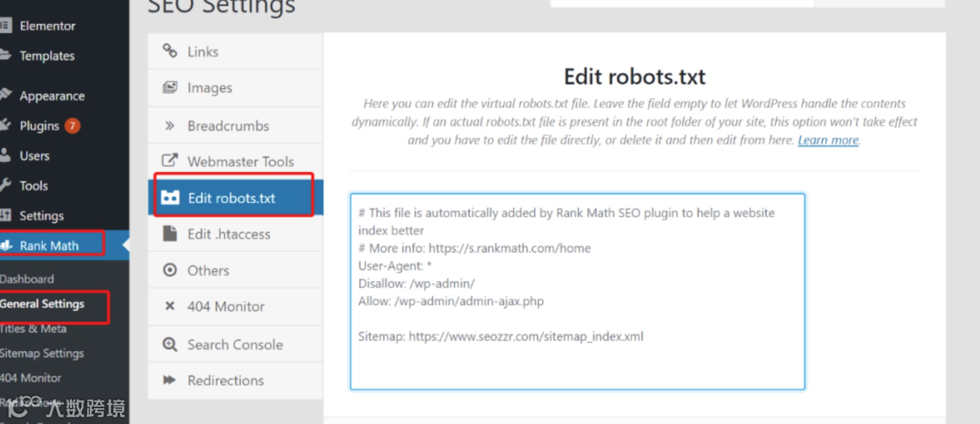Click the Plugins plug icon
Image resolution: width=980 pixels, height=424 pixels.
[x=5, y=125]
